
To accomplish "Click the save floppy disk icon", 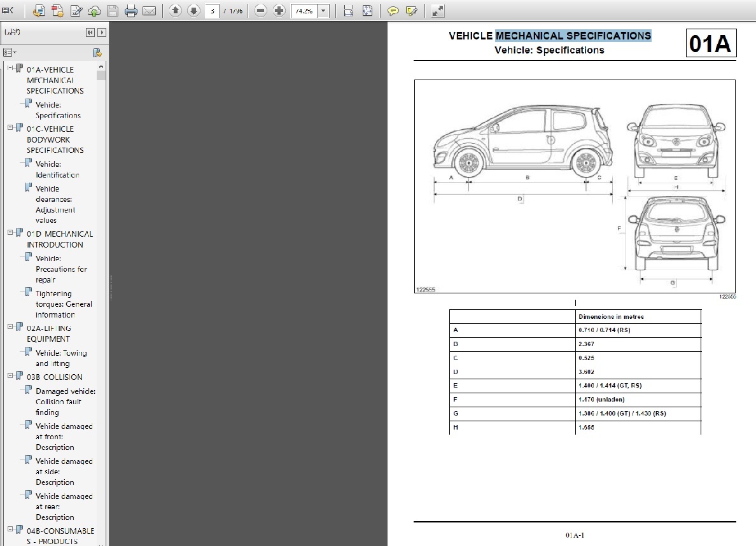I will coord(113,11).
